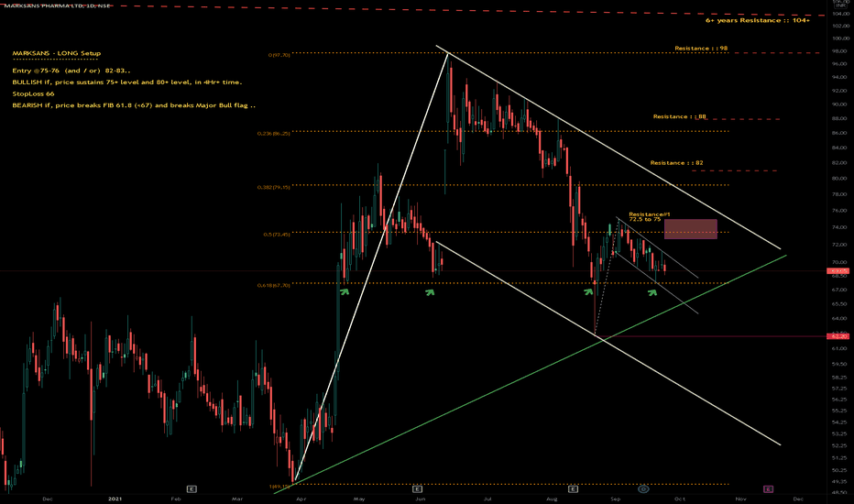Select the 'Resistance : : 98' label
The image size is (854, 504).
coord(701,49)
